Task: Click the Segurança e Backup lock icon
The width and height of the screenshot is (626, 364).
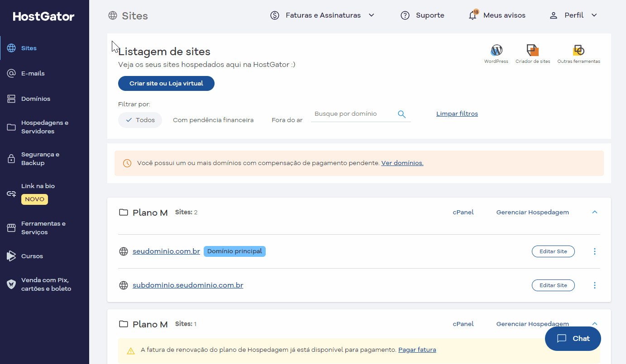Action: pos(11,159)
